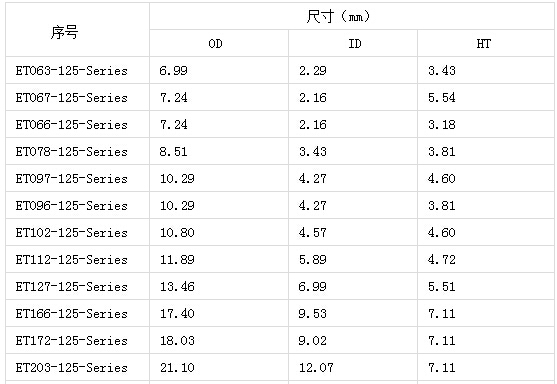
Task: Select the ID column header
Action: 355,44
